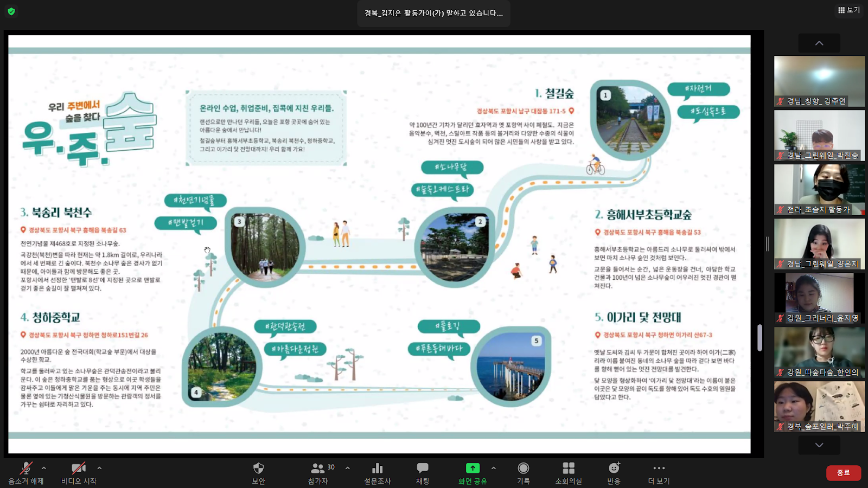Click the 철길숲 photo circle numbered 1
This screenshot has width=868, height=488.
point(630,120)
